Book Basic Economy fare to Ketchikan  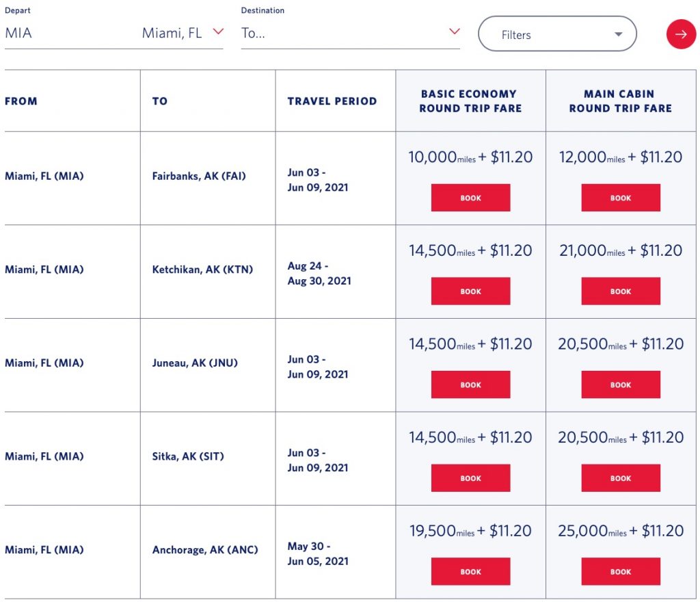tap(470, 291)
